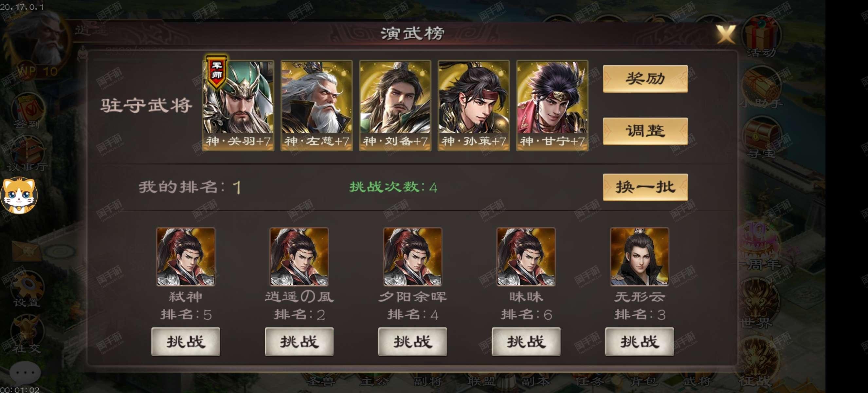The width and height of the screenshot is (868, 393).
Task: Select the 神·关羽+7 general card
Action: coord(238,105)
